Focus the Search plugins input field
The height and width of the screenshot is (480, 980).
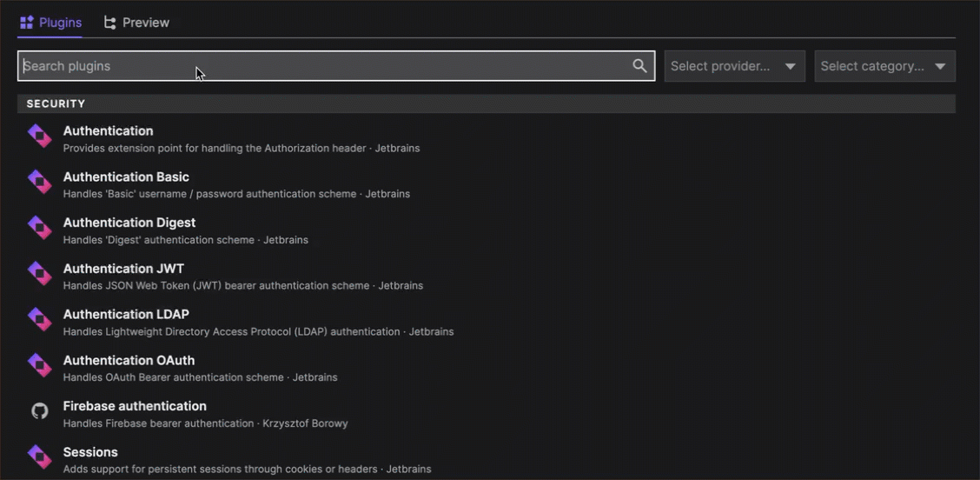pyautogui.click(x=321, y=66)
